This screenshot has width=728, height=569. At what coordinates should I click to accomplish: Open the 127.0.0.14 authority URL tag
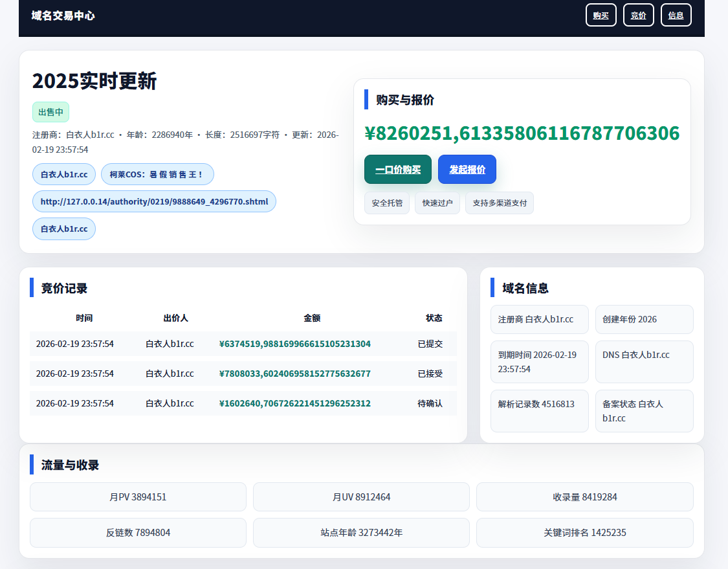point(154,201)
